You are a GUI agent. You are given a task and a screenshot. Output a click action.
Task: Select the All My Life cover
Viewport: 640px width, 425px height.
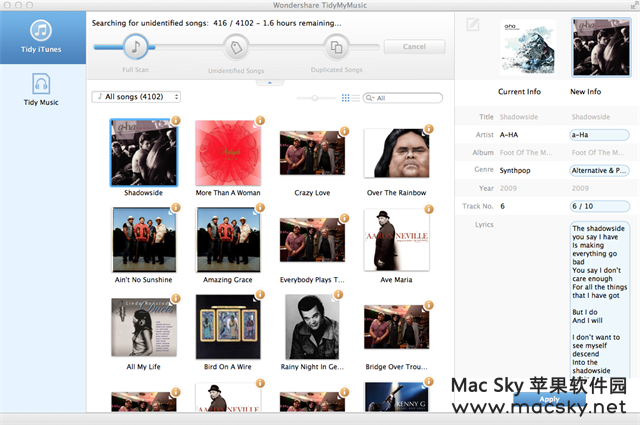(x=144, y=327)
